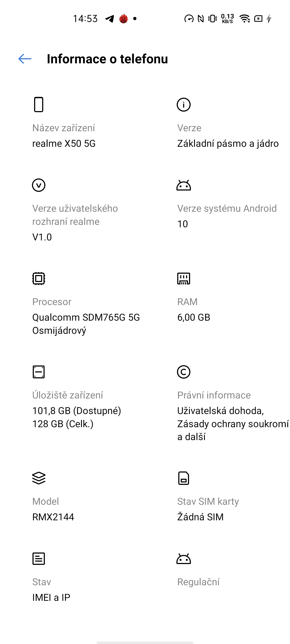Screen dimensions: 290x644
Task: Open Regulační information entry
Action: pos(199,582)
